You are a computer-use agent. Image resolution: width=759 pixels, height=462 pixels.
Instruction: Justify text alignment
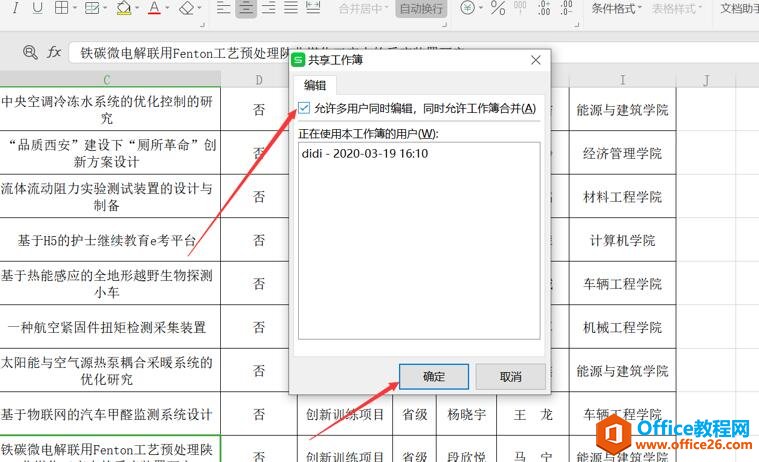point(290,8)
